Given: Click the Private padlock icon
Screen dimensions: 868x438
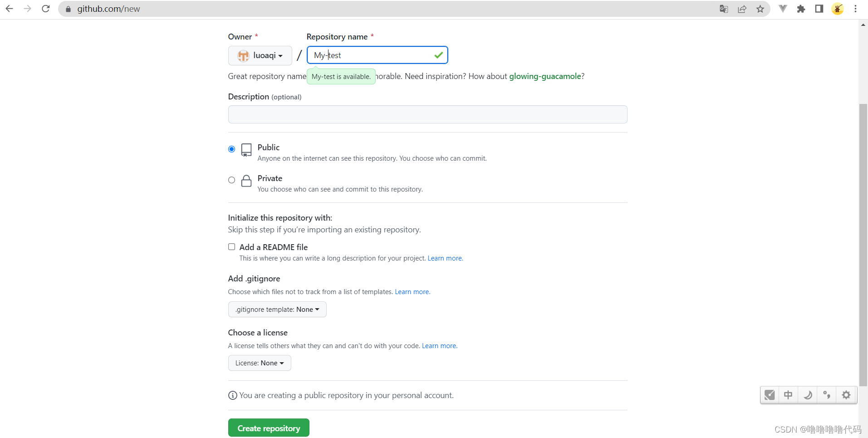Looking at the screenshot, I should [x=246, y=181].
